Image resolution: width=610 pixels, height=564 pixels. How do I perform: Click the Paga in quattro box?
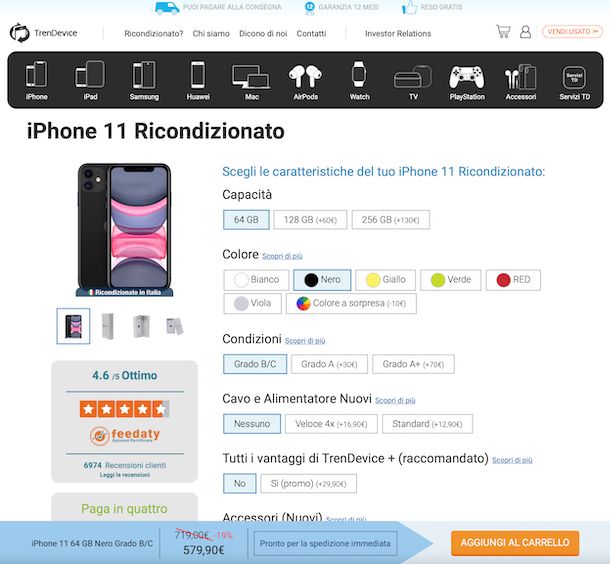click(124, 507)
